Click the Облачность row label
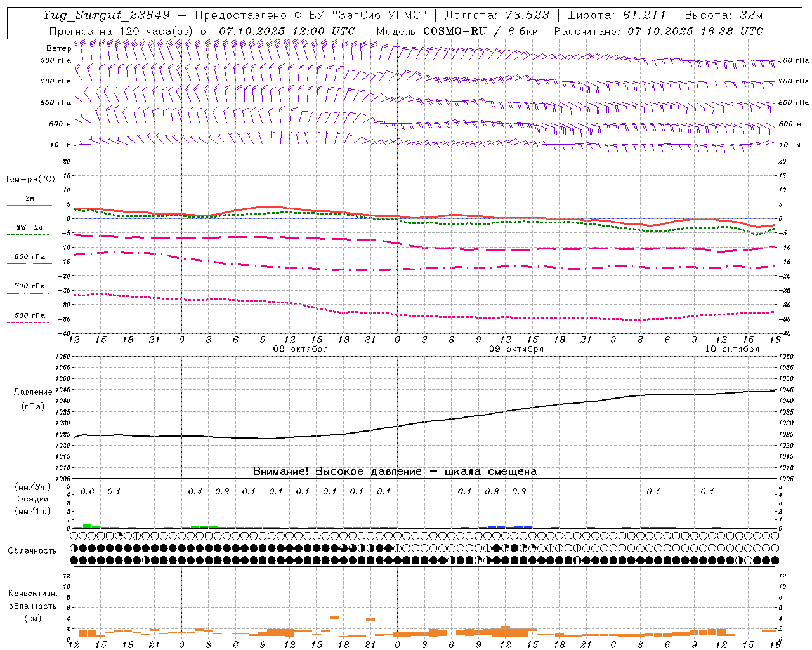812x650 pixels. click(x=32, y=551)
